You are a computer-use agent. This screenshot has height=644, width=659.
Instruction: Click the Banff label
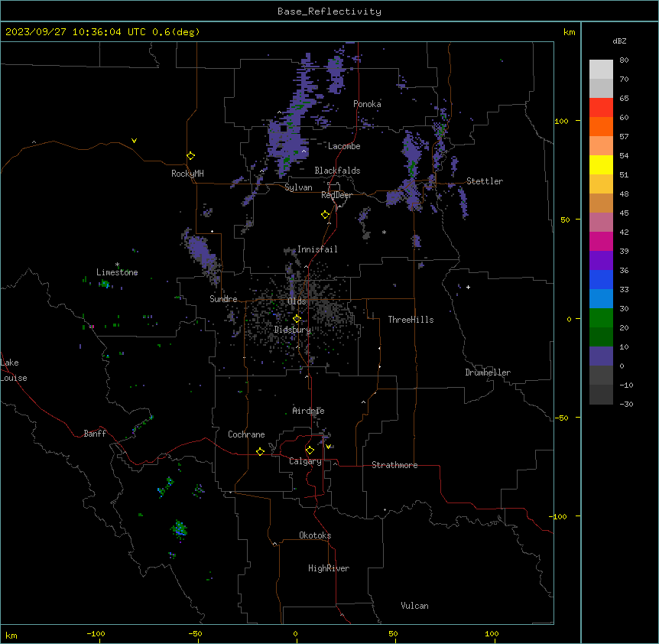pos(95,434)
